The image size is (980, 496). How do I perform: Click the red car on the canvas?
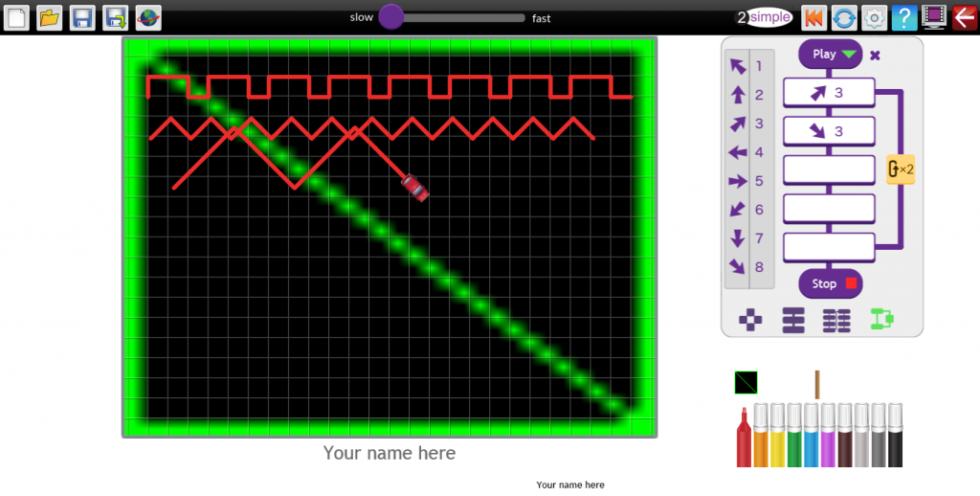(x=415, y=188)
